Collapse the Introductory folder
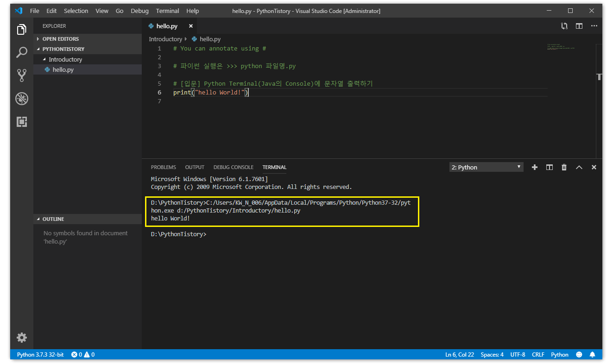Image resolution: width=613 pixels, height=364 pixels. (x=88, y=59)
